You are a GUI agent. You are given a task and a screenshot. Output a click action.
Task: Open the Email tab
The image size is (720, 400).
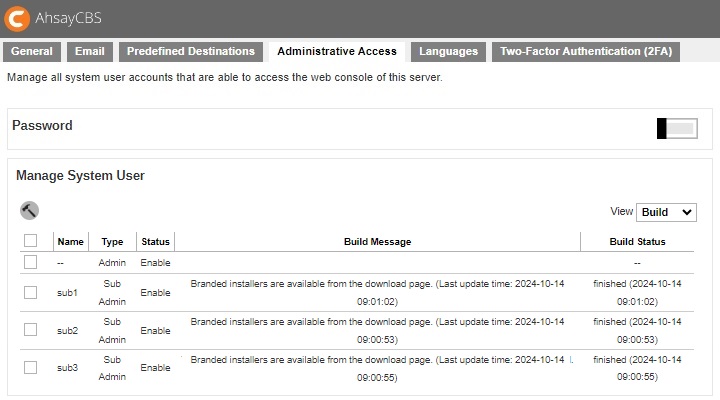click(x=90, y=52)
